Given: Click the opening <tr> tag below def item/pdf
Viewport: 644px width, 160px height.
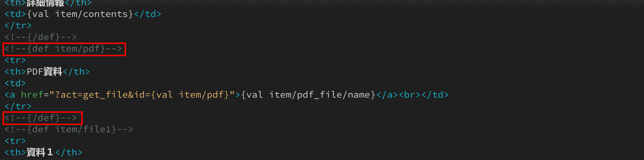Looking at the screenshot, I should 15,60.
